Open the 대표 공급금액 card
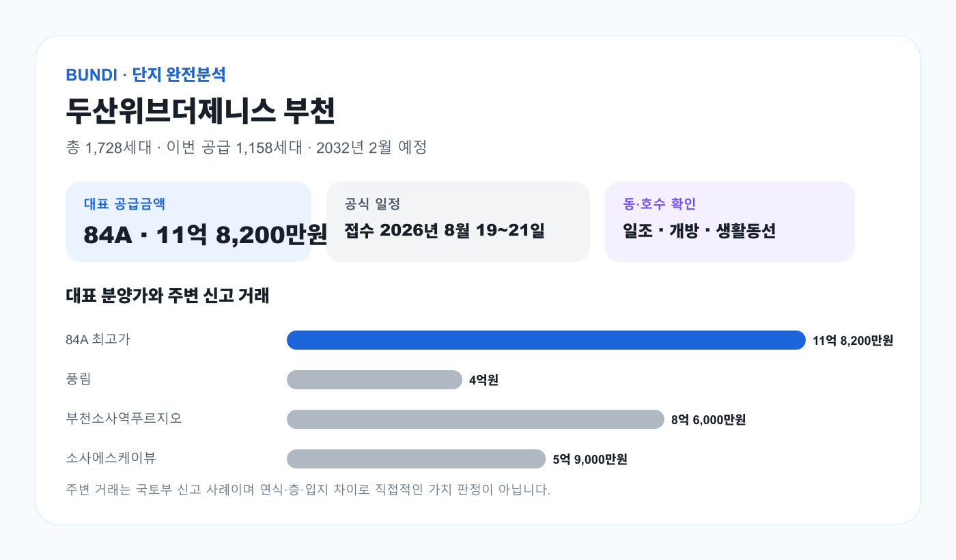 point(188,222)
